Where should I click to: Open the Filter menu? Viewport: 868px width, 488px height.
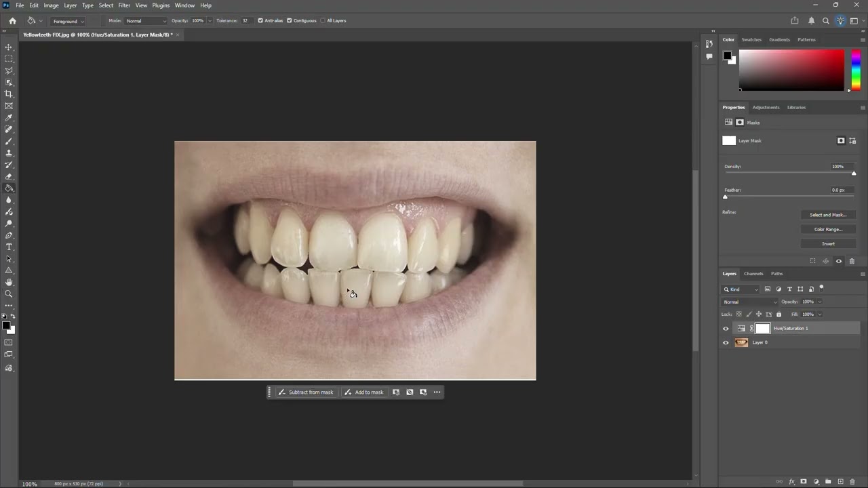tap(124, 5)
